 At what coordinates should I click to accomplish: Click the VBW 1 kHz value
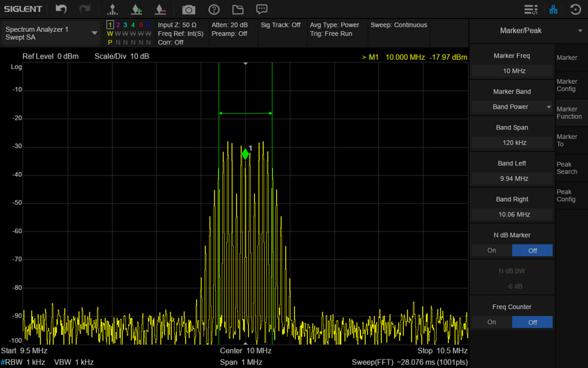pos(74,363)
